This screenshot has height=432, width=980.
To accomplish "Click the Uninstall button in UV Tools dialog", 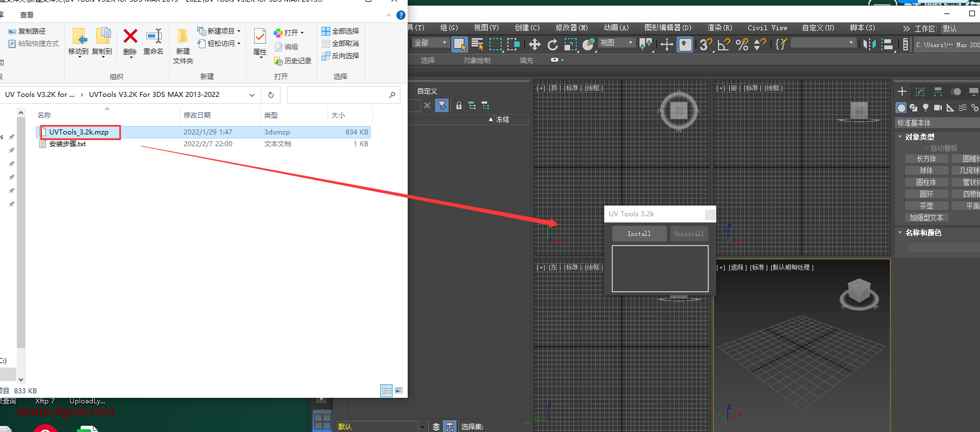I will coord(689,234).
